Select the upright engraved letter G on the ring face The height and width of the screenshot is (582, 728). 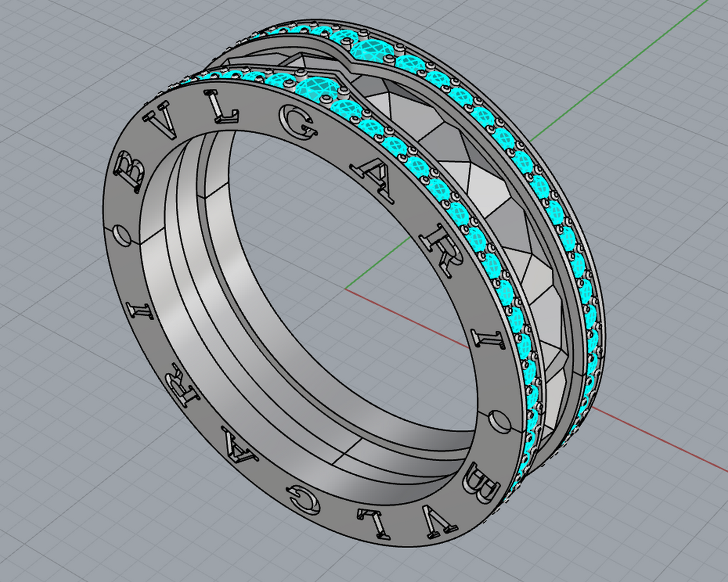click(298, 122)
